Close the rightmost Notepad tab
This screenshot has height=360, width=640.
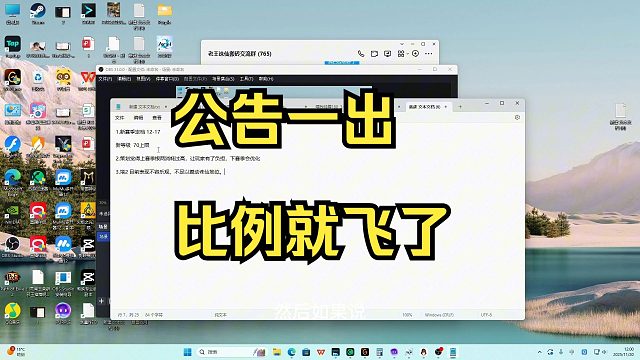click(x=446, y=107)
